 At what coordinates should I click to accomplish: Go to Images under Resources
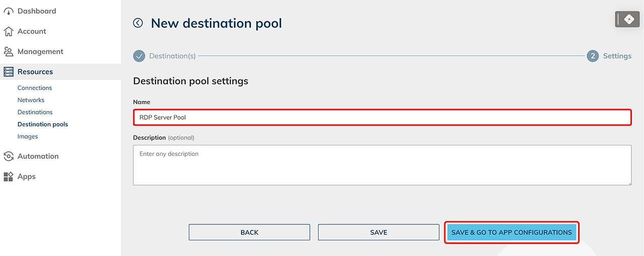coord(28,136)
